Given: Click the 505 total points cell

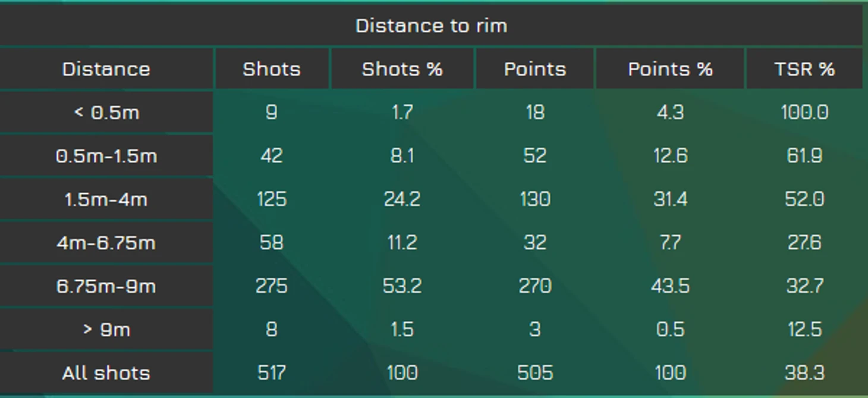Looking at the screenshot, I should click(534, 373).
